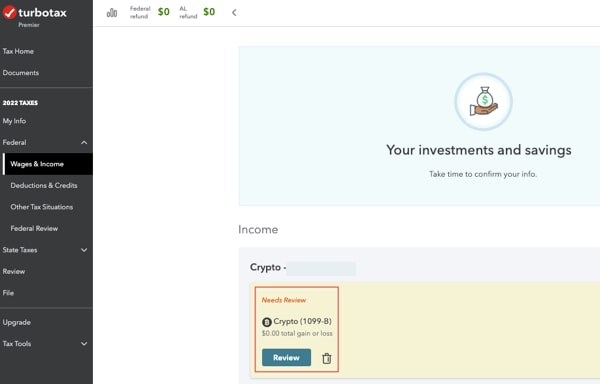The height and width of the screenshot is (384, 600).
Task: Collapse the Federal section chevron
Action: [84, 143]
